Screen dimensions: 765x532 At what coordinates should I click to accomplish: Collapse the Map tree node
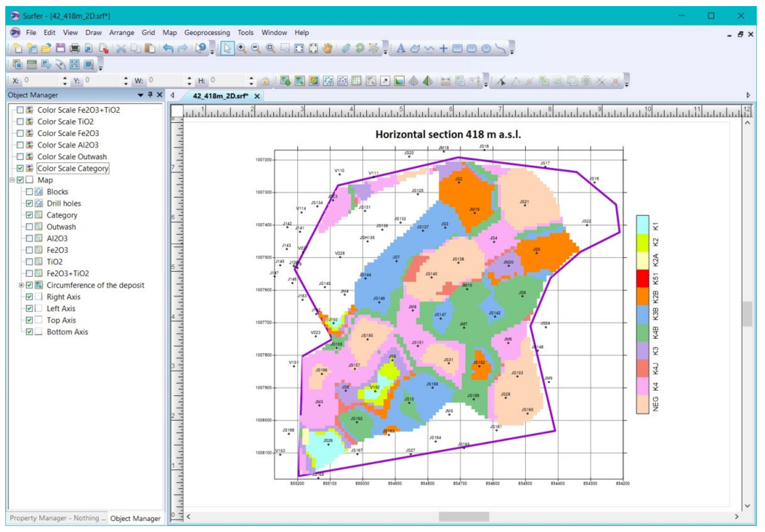pos(12,180)
